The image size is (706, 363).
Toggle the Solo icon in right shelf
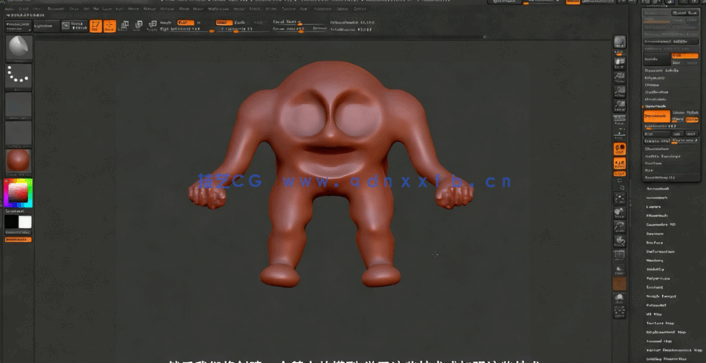click(620, 298)
